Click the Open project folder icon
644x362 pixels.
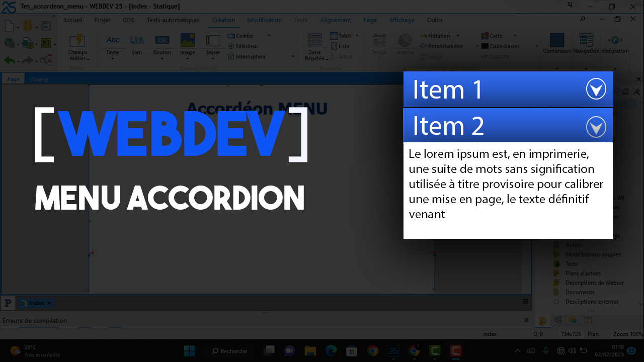click(x=28, y=26)
